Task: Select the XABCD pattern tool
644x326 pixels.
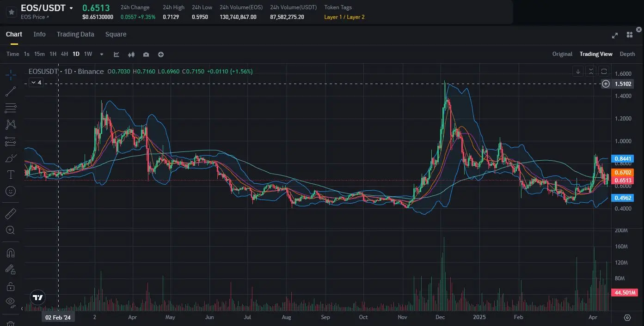Action: [11, 125]
